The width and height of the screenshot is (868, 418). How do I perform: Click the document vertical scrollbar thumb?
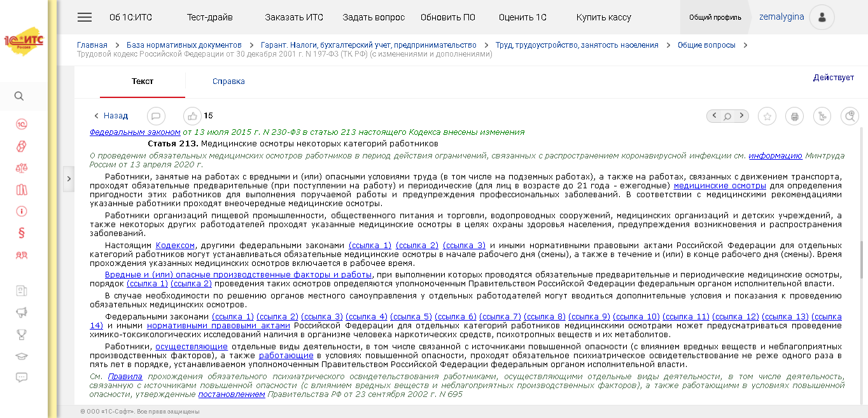862,260
